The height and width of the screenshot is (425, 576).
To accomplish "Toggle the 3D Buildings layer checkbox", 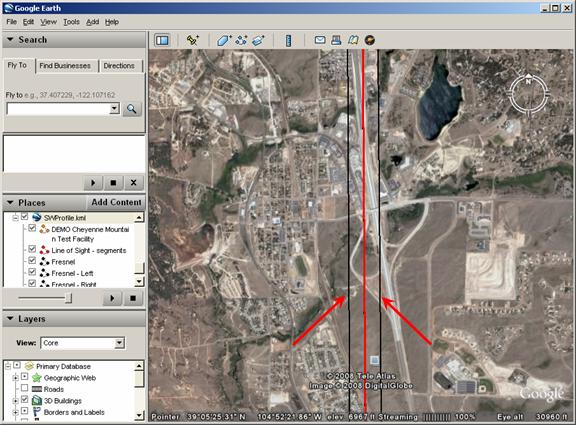I will pos(24,399).
